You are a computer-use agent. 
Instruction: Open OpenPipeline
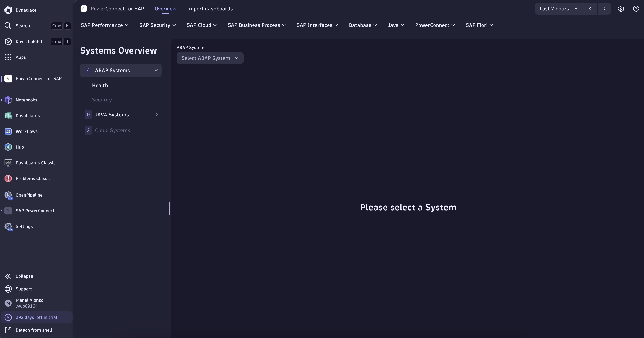tap(29, 195)
